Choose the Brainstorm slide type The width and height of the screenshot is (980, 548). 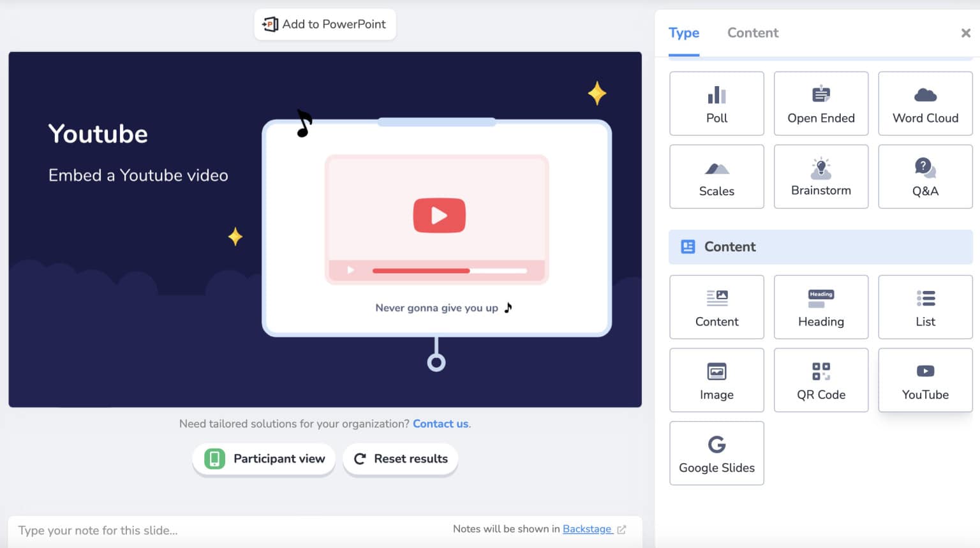820,177
